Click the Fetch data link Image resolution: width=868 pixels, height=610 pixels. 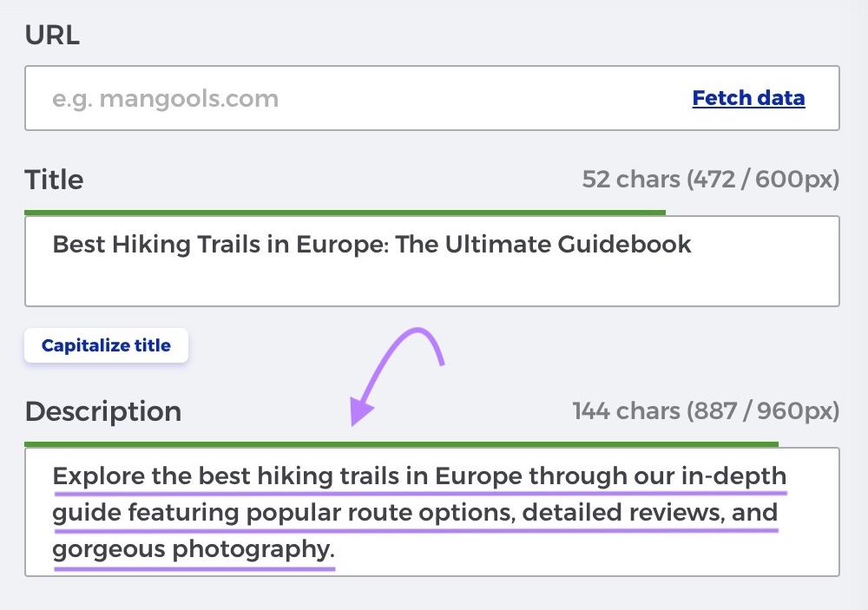(x=747, y=98)
